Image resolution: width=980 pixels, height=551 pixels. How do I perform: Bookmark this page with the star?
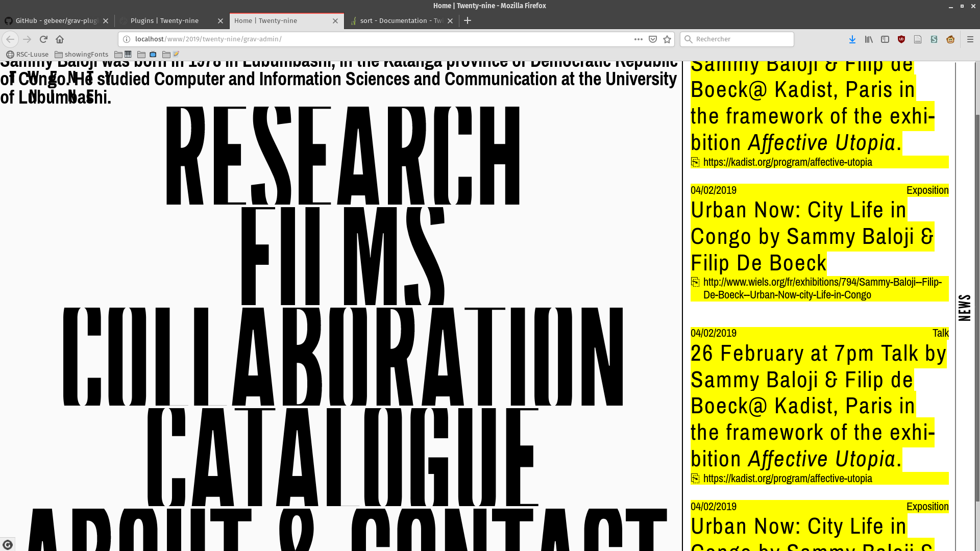point(667,39)
